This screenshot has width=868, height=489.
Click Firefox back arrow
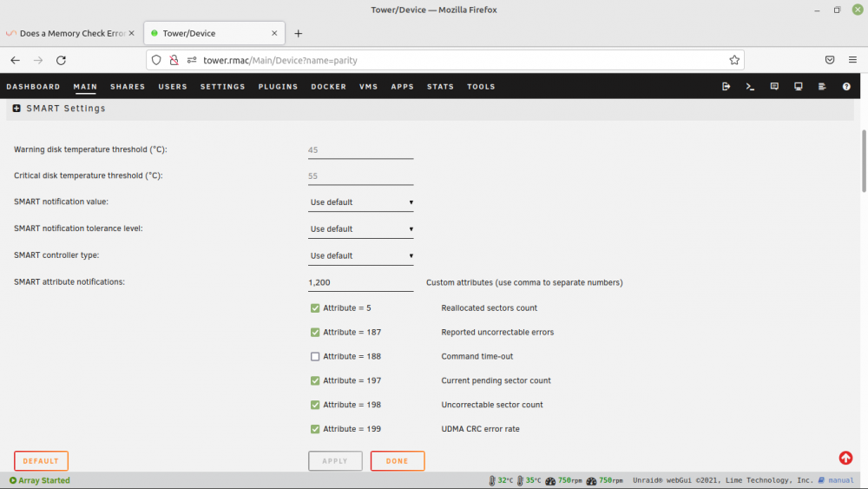[x=15, y=60]
